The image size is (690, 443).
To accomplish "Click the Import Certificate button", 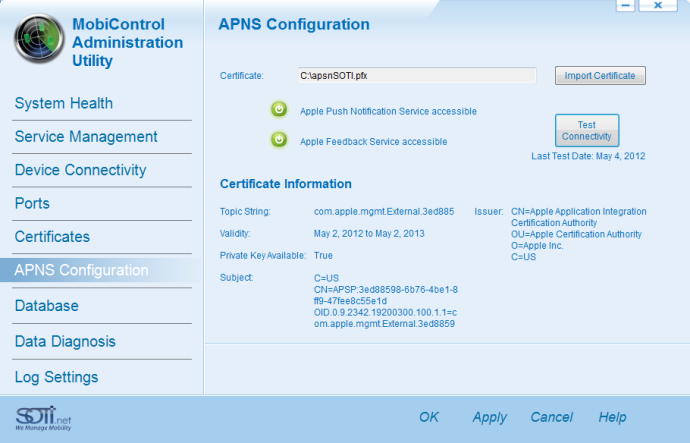I will pos(600,76).
